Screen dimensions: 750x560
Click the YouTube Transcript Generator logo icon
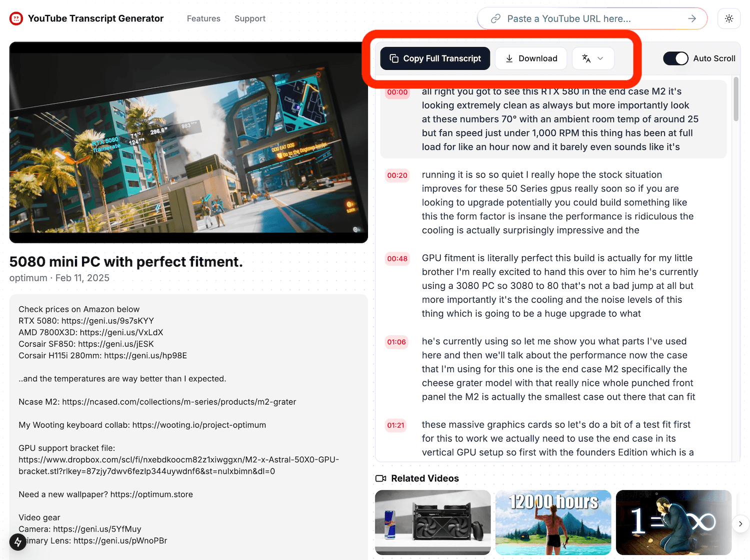[16, 18]
